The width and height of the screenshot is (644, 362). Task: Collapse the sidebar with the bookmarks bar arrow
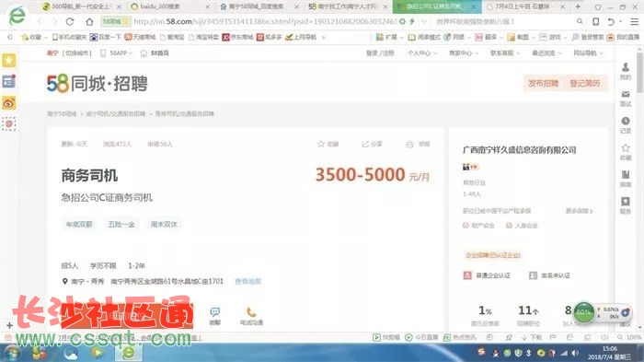coord(9,37)
